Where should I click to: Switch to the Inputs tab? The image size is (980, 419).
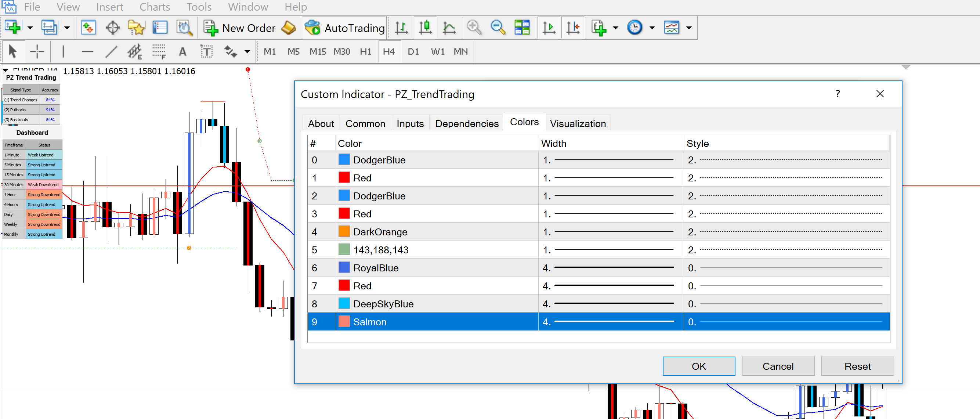(410, 123)
